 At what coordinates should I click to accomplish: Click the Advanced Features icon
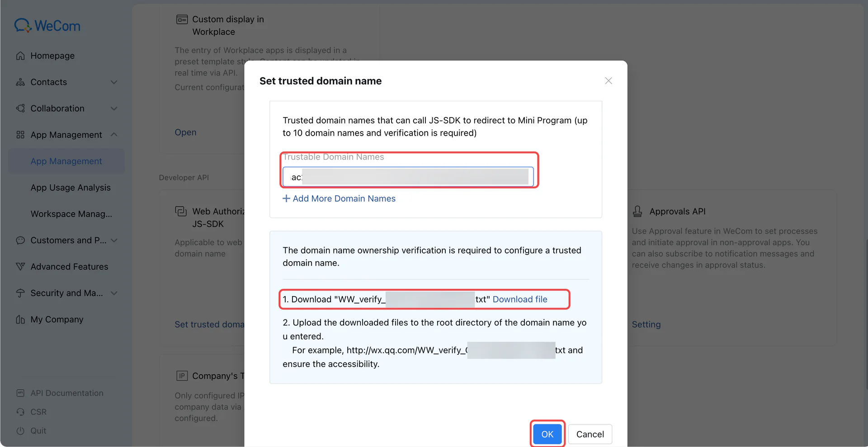(20, 267)
